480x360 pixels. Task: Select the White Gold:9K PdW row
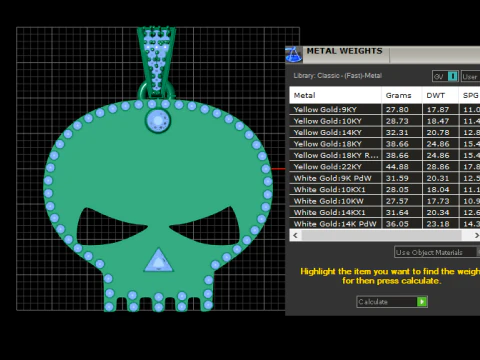pyautogui.click(x=385, y=178)
